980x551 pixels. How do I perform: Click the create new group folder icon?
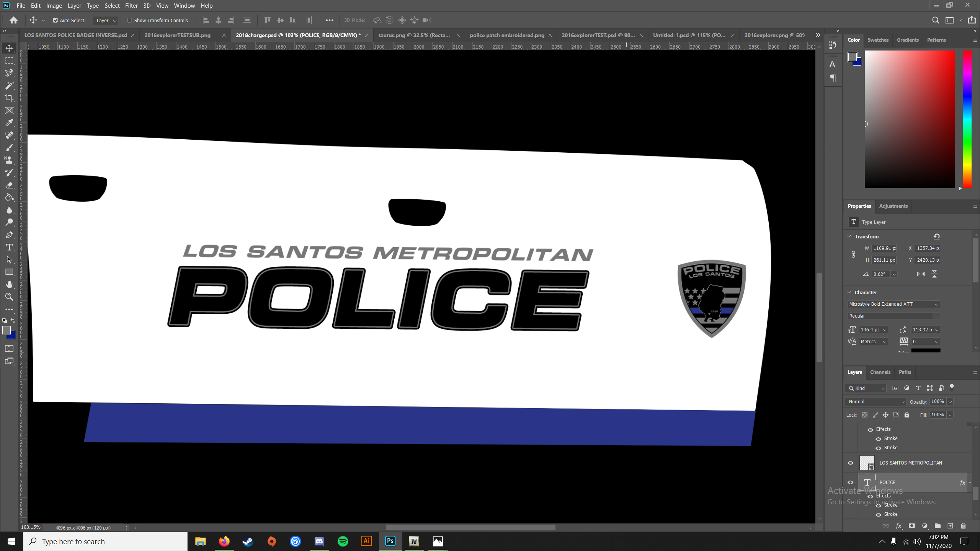(938, 526)
